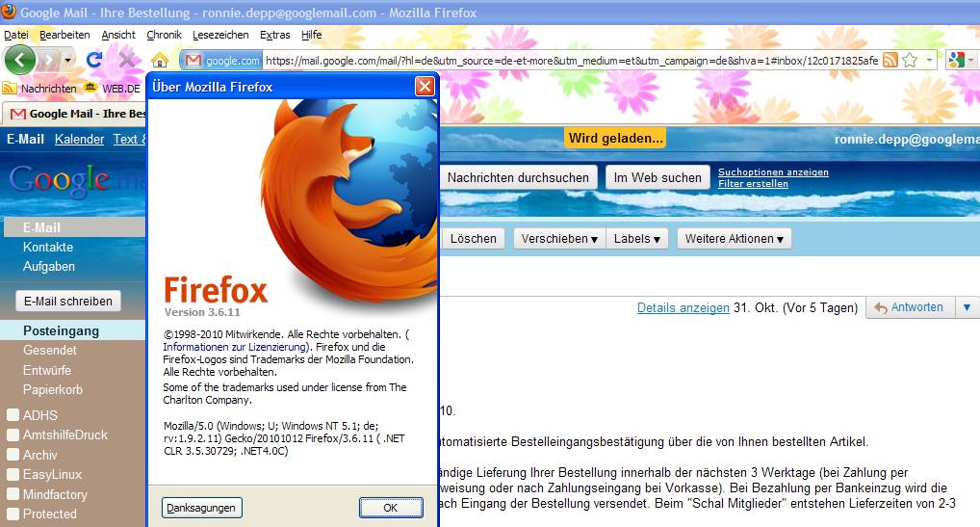This screenshot has width=980, height=527.
Task: Click the ADHS label color box
Action: click(13, 415)
